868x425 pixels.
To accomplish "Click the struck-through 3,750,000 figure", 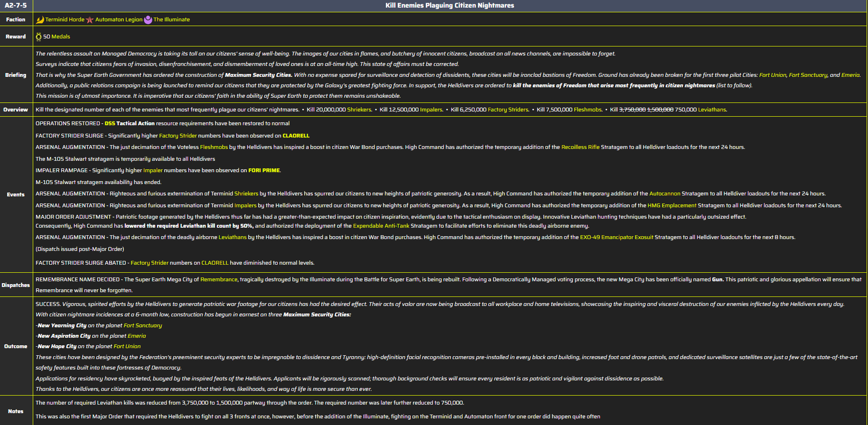I will tap(633, 110).
